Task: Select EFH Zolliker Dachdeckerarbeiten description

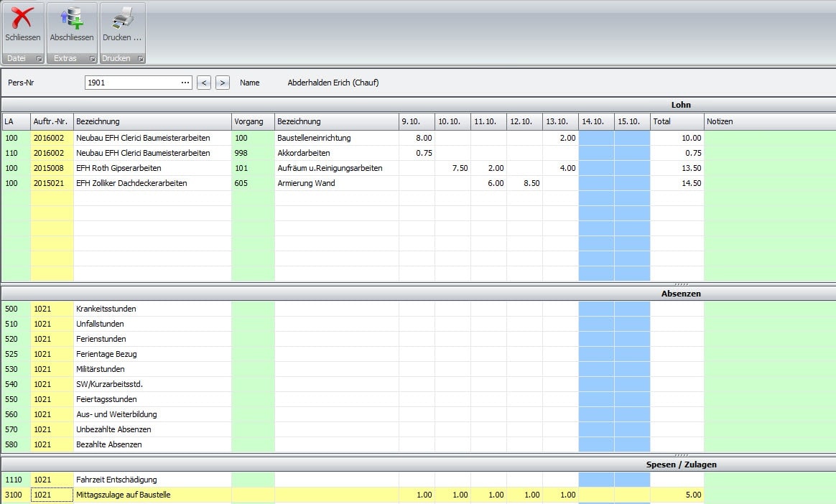Action: click(152, 183)
